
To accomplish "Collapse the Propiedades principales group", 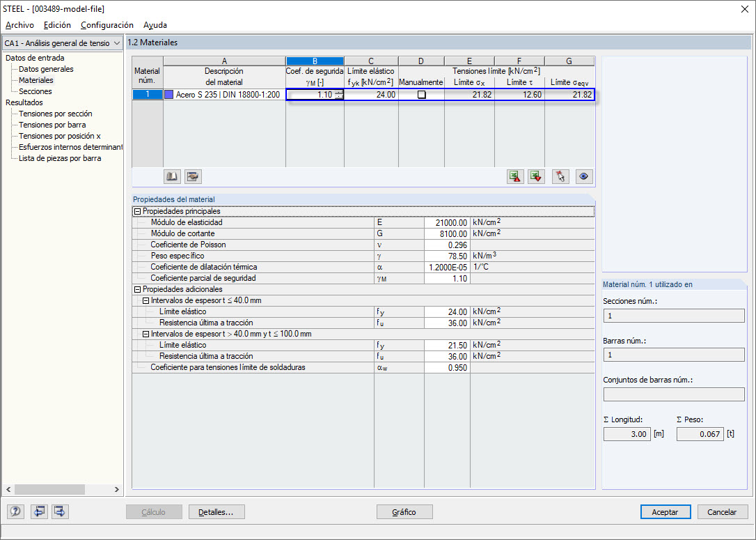I will click(137, 211).
